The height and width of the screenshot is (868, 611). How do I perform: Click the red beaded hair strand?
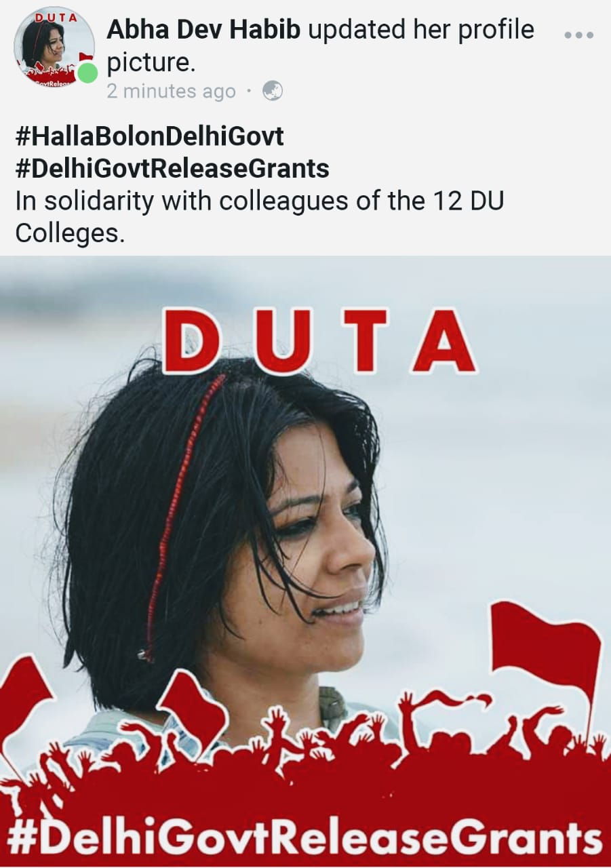coord(180,515)
